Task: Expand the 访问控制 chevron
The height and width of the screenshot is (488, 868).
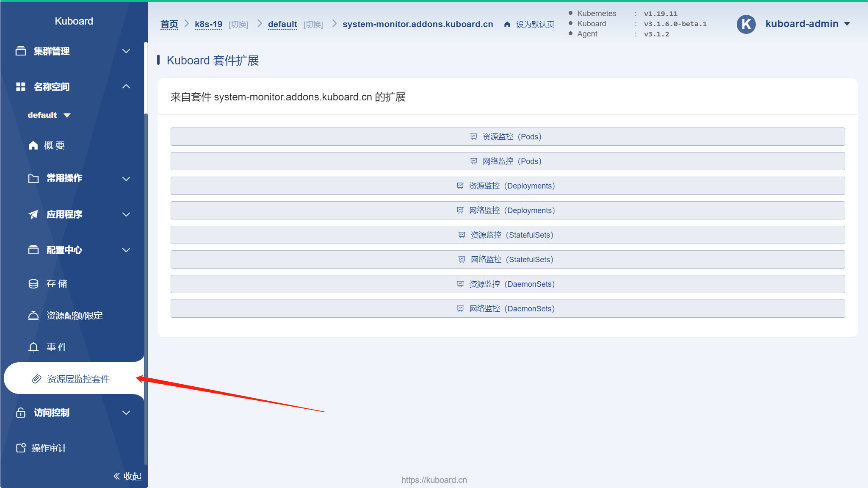Action: (126, 413)
